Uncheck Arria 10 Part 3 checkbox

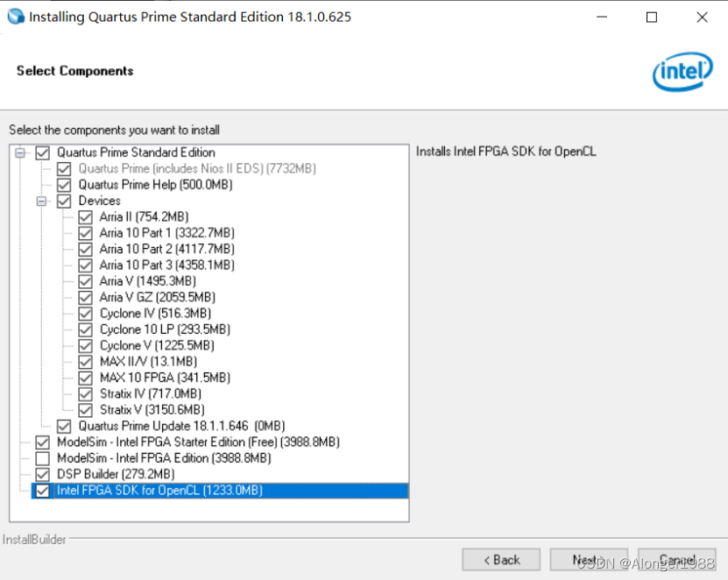(86, 265)
